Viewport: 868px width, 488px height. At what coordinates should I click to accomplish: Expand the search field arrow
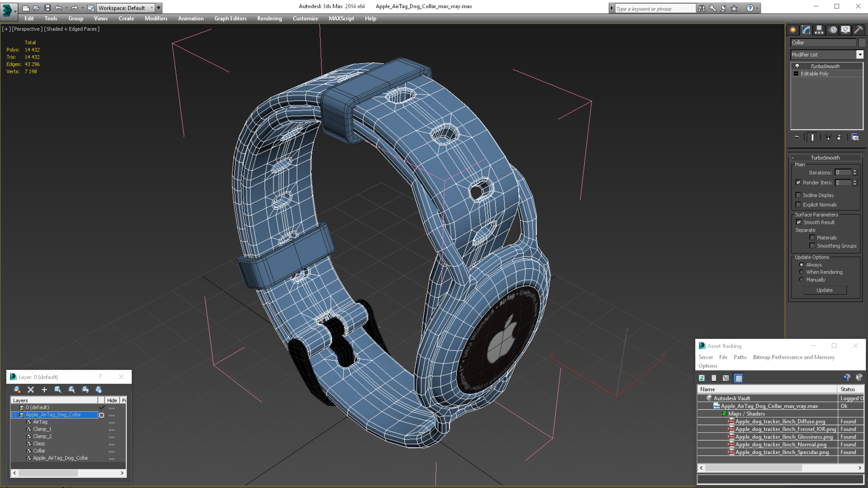(611, 8)
